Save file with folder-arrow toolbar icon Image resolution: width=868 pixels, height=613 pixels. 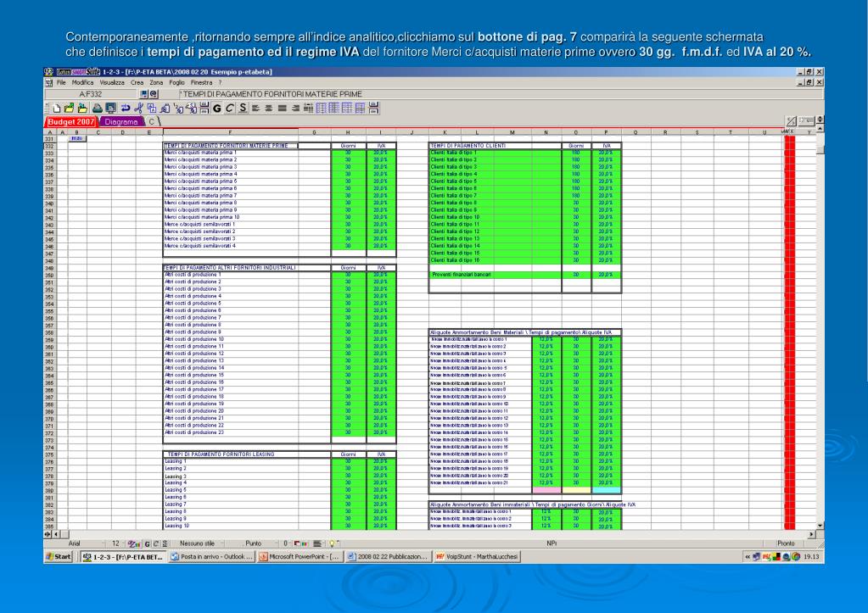[x=82, y=109]
